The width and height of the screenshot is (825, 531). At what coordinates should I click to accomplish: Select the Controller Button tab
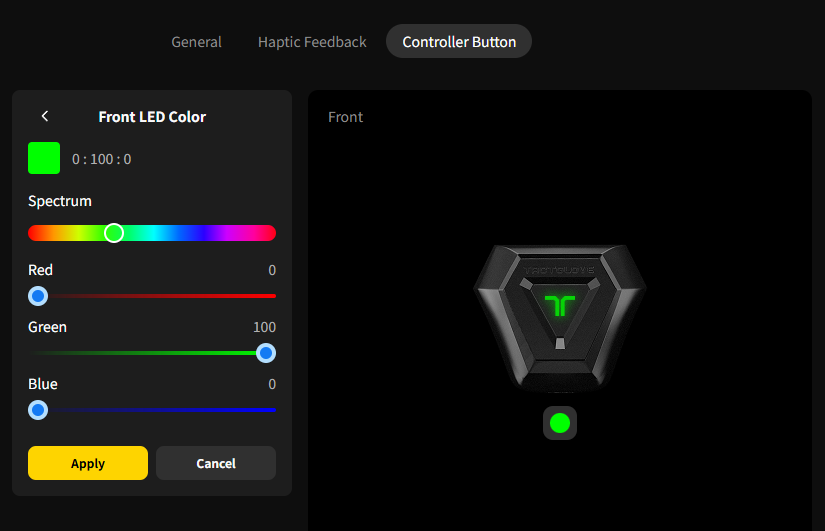(x=459, y=42)
